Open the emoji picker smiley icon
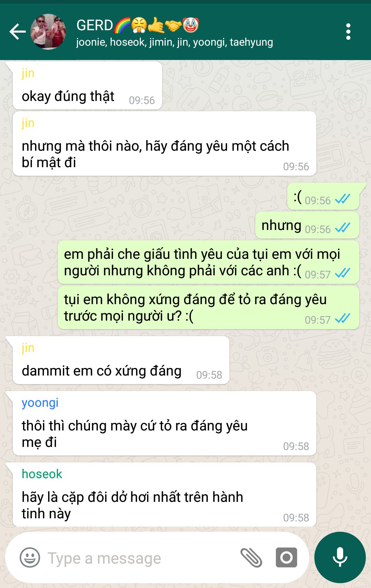The image size is (371, 588). tap(30, 557)
